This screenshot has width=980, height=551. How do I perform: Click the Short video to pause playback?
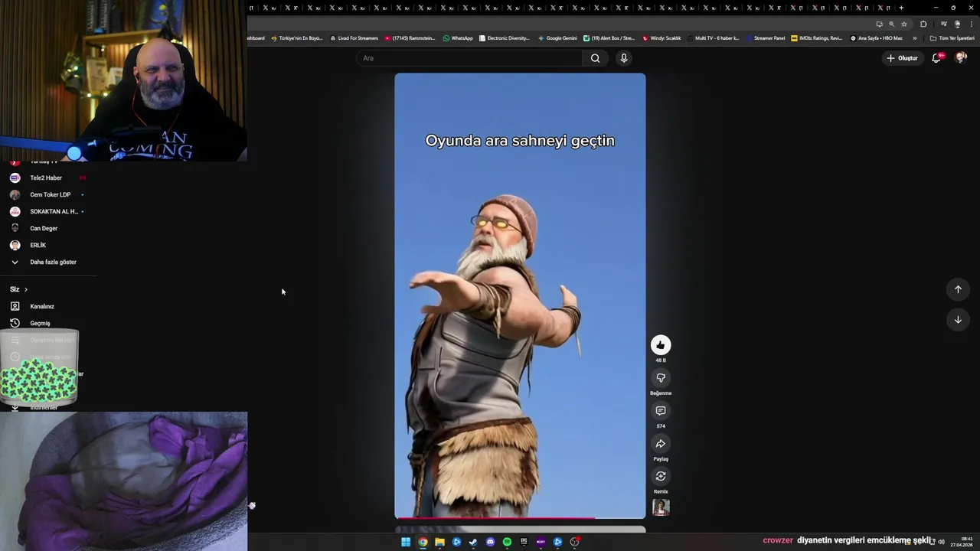(520, 296)
